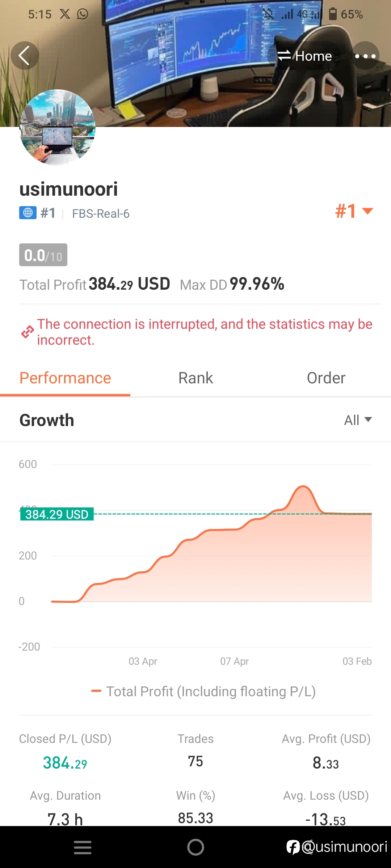Tap the X notification icon in status bar
391x868 pixels.
coord(65,14)
